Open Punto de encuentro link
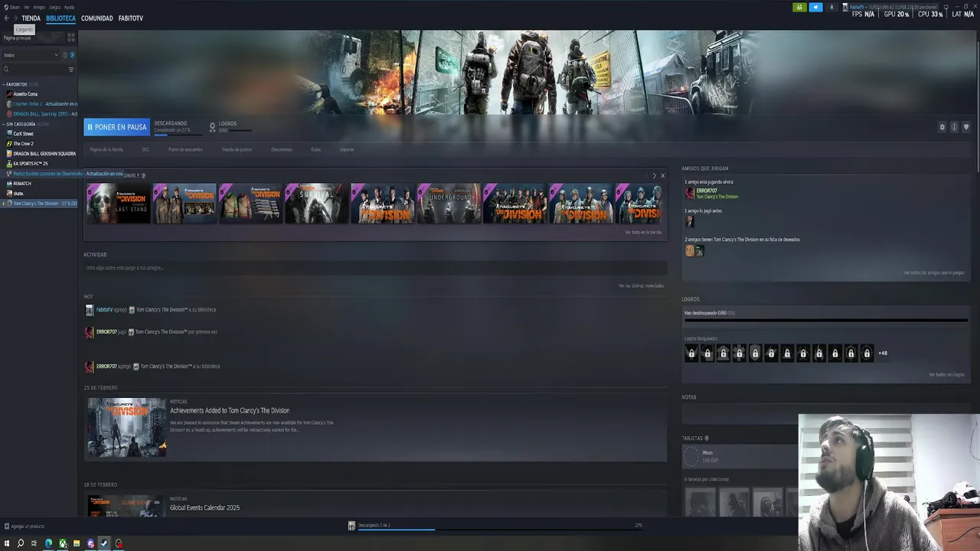This screenshot has height=551, width=980. pos(185,150)
